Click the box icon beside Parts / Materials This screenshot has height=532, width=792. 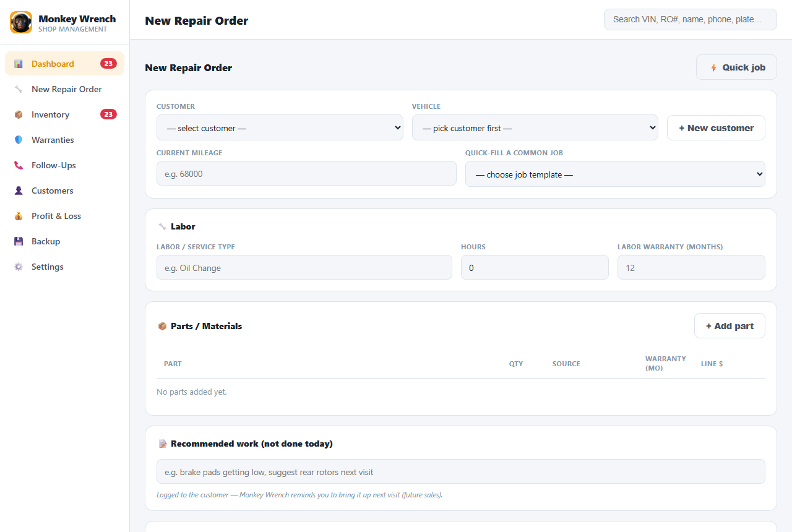click(162, 326)
